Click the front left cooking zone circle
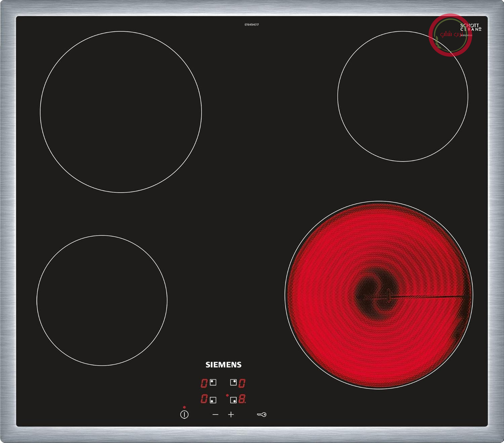This screenshot has height=443, width=504. tap(102, 300)
